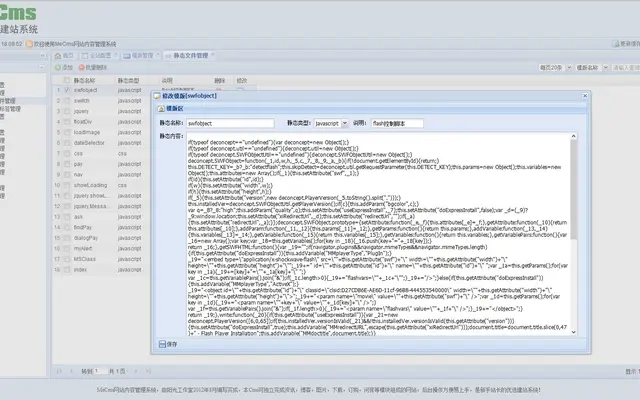Go to the last page arrow
640x400 pixels.
(x=148, y=371)
